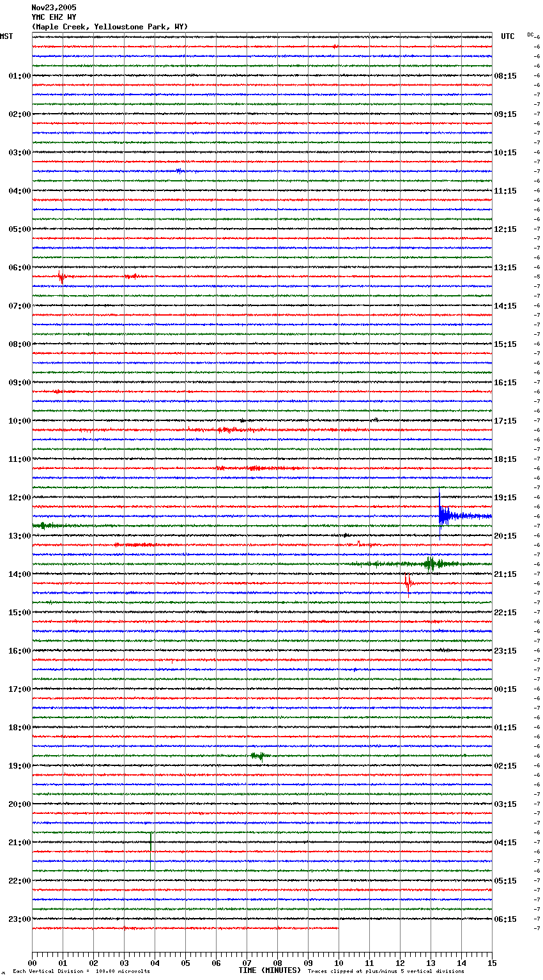Screen dimensions: 543x980
Task: Click the '16:15' UTC time label
Action: point(505,383)
